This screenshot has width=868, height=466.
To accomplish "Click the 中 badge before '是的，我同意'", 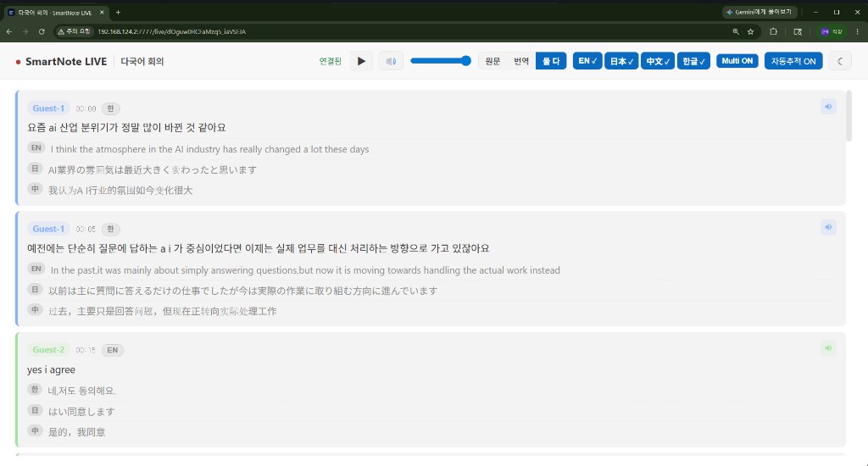I will click(35, 430).
